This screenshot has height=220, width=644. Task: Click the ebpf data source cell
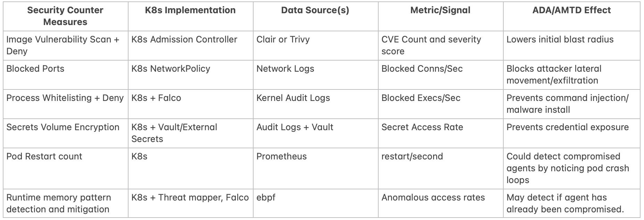click(266, 198)
